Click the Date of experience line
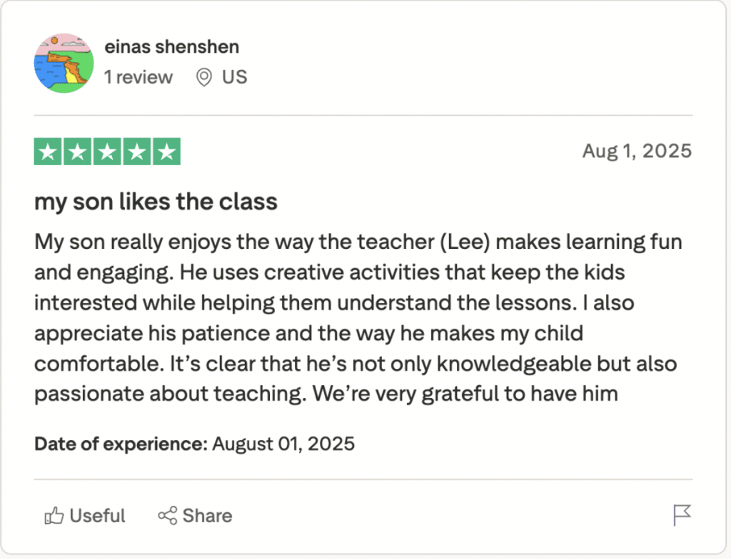 194,444
